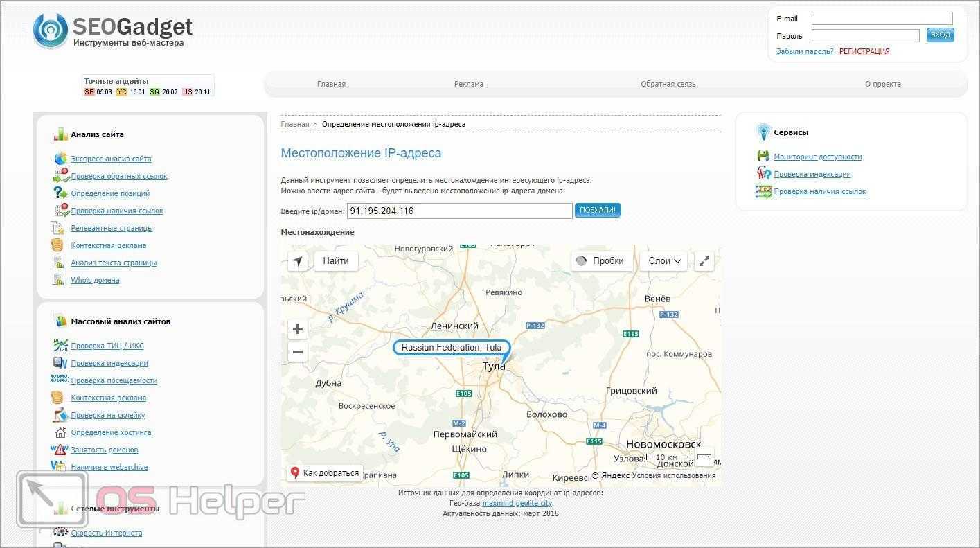Click the YC 16.01 update indicator
This screenshot has height=548, width=980.
point(130,91)
